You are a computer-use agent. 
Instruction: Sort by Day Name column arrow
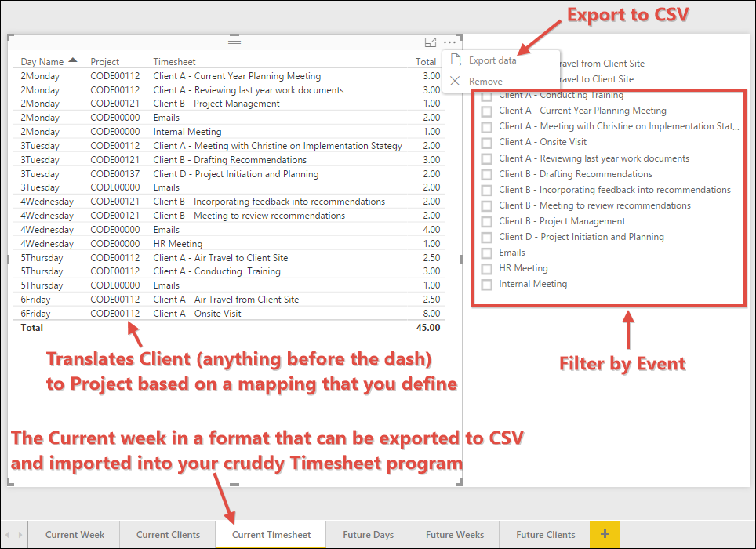(73, 60)
